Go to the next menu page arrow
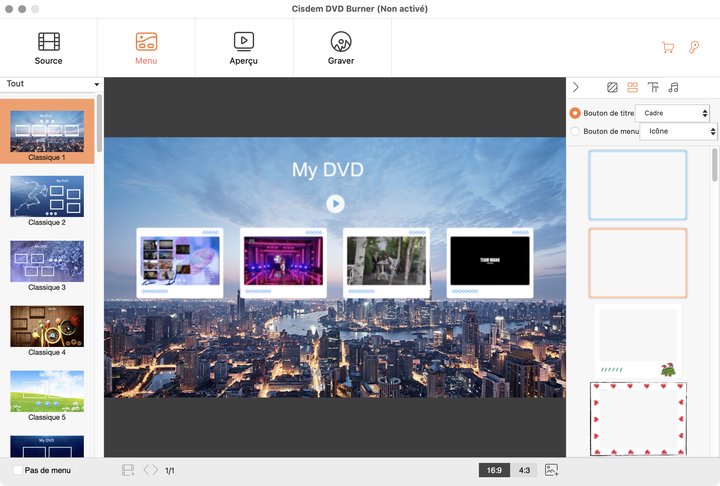 click(155, 470)
